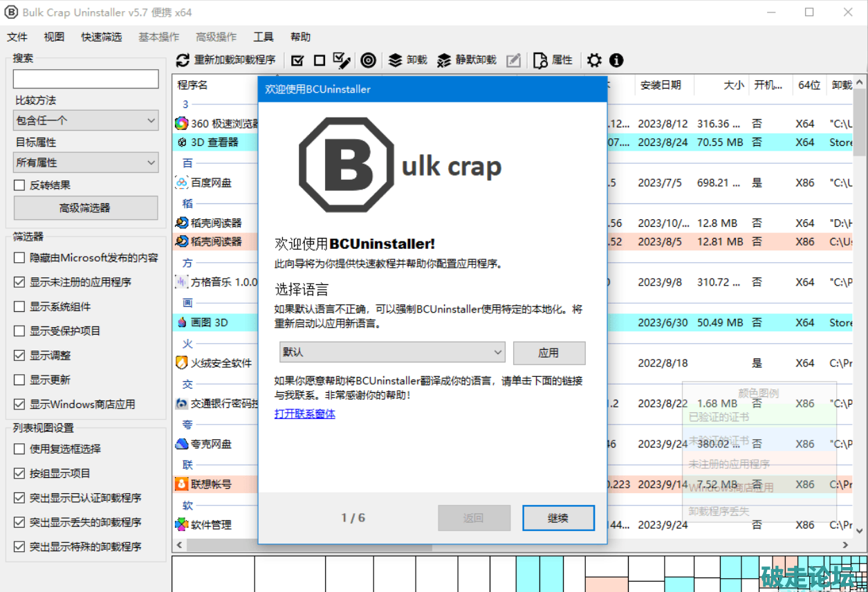Click the 继续 button in the wizard
Viewport: 868px width, 592px height.
click(557, 518)
